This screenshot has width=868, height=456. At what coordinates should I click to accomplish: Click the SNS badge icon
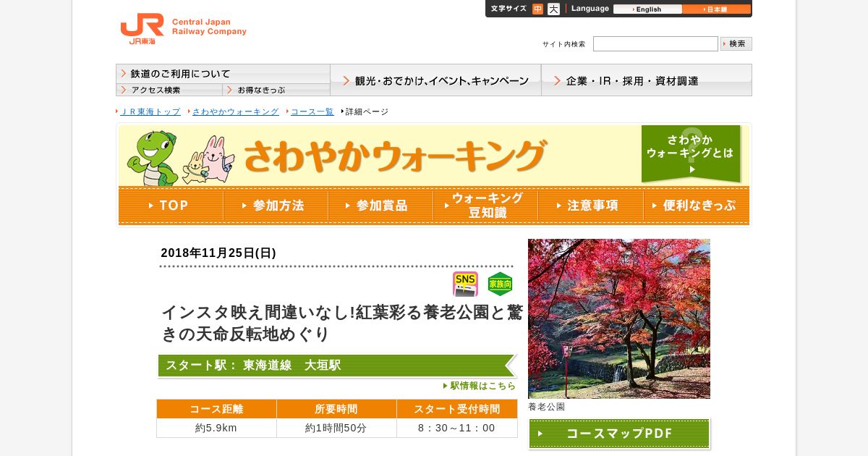[465, 284]
